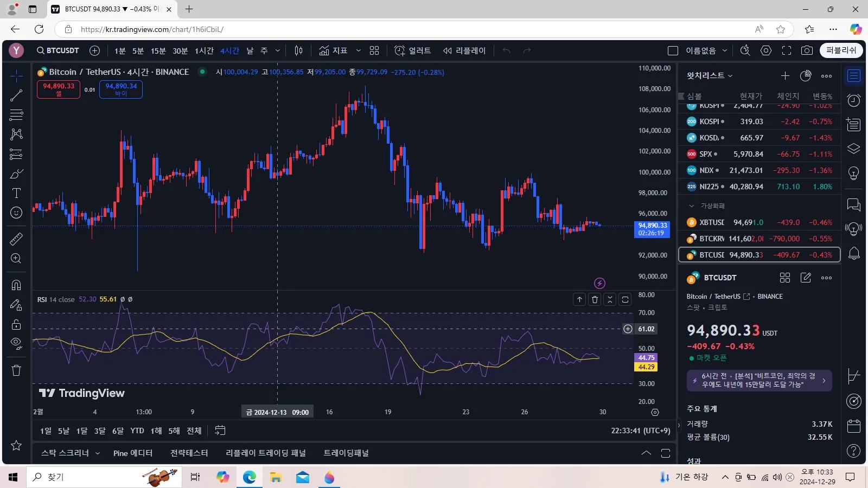Expand the timeframe interval dropdown chevron

[x=278, y=50]
